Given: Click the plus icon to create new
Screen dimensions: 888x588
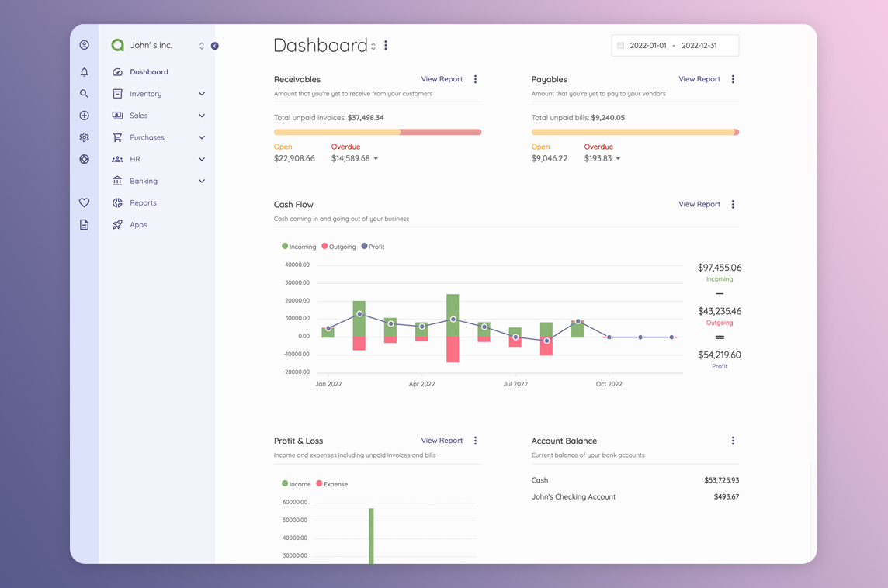Looking at the screenshot, I should click(84, 115).
